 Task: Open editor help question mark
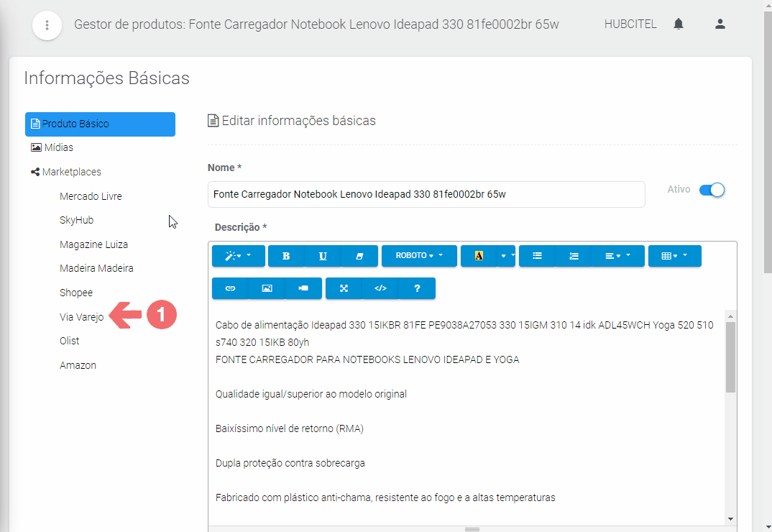(417, 288)
